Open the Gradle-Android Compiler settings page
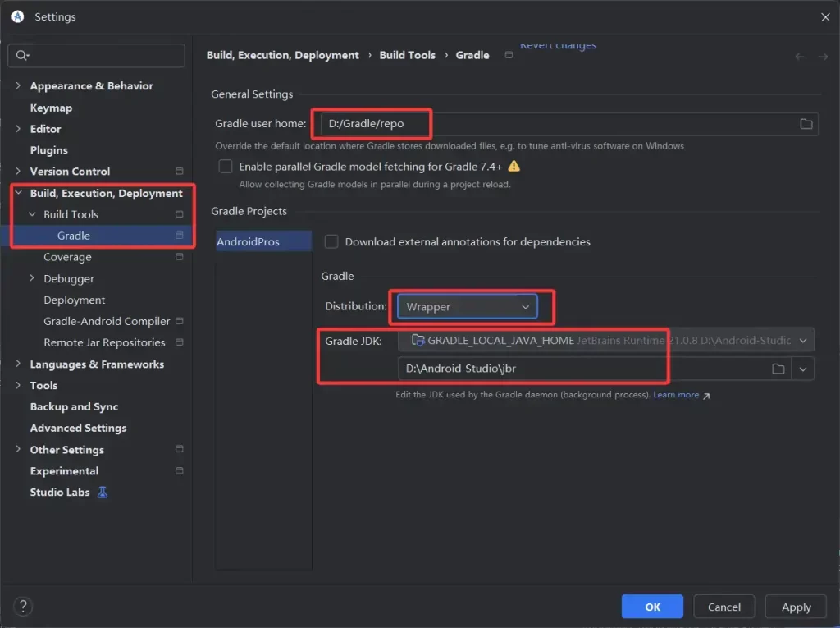 tap(107, 322)
